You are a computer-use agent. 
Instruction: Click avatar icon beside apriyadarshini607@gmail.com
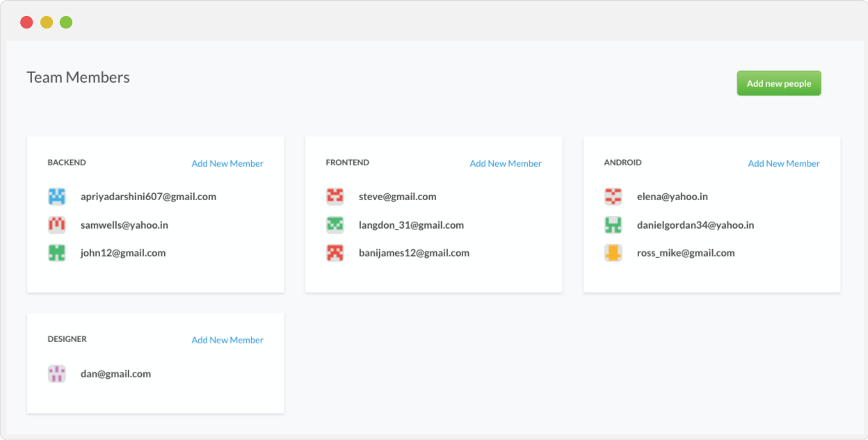tap(56, 197)
